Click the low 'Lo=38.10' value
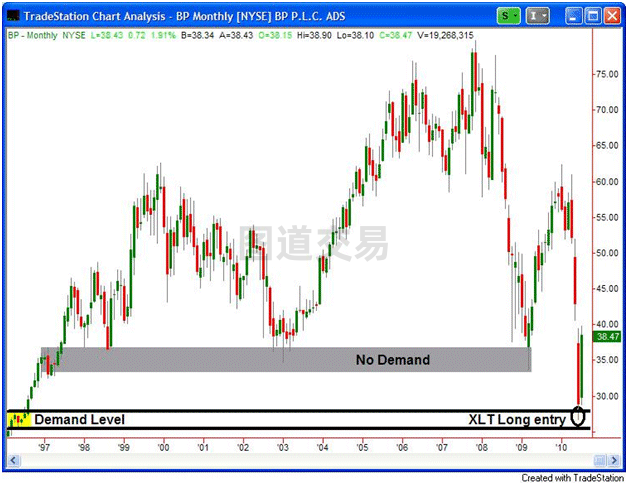628x485 pixels. coord(355,35)
